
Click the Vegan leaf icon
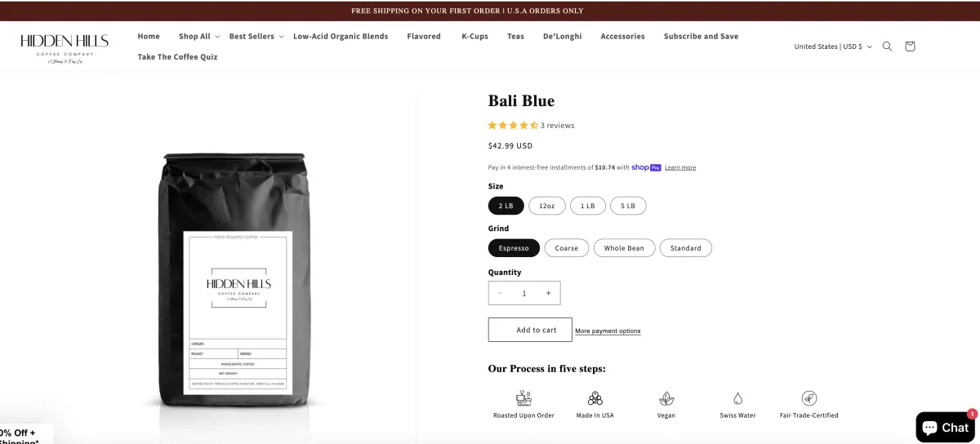(x=666, y=398)
